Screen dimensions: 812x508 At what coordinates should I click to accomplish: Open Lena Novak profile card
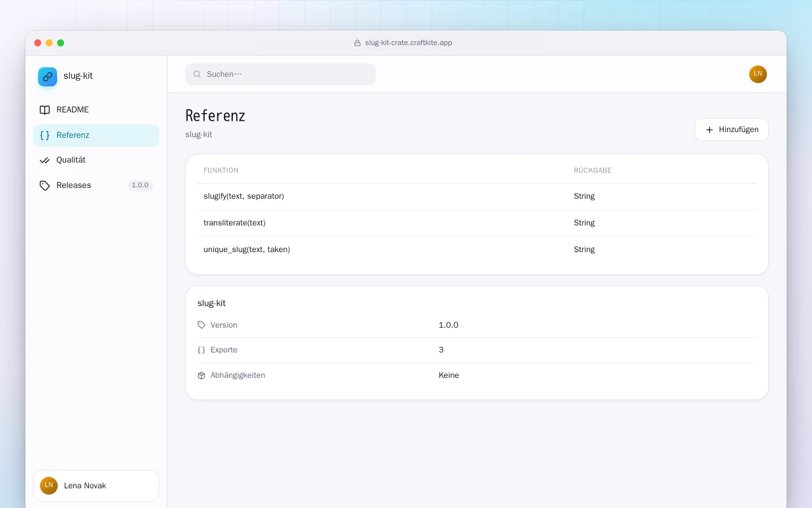(96, 486)
